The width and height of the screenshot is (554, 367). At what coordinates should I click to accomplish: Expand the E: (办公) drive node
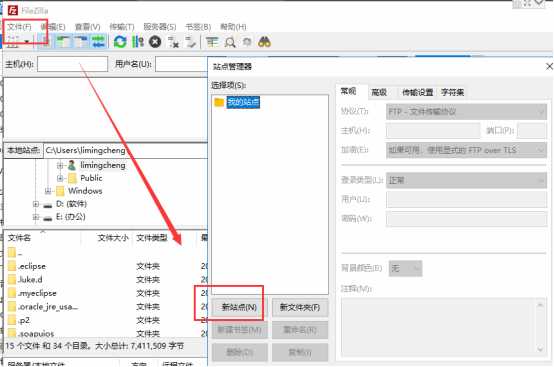36,217
